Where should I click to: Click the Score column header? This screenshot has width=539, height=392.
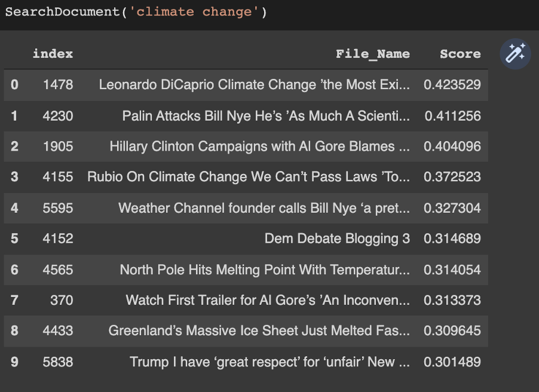coord(460,54)
